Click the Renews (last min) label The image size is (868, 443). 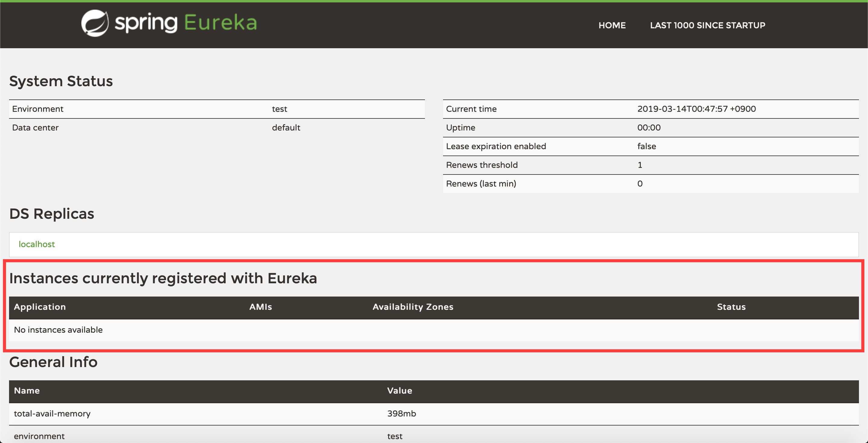(x=481, y=184)
